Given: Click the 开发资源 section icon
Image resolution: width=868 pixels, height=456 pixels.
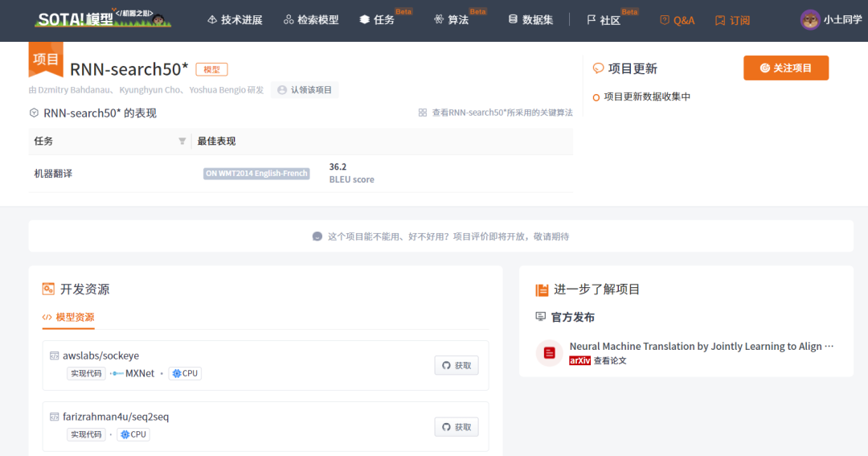Looking at the screenshot, I should coord(48,289).
